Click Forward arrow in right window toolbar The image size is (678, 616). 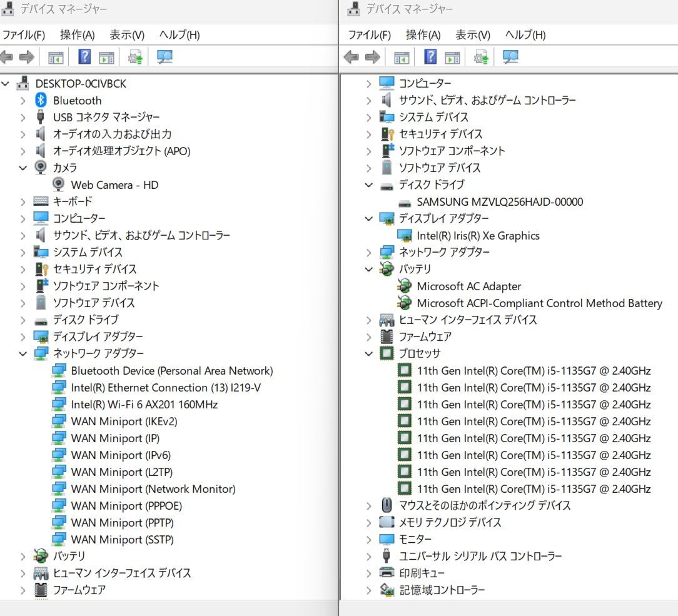coord(372,57)
